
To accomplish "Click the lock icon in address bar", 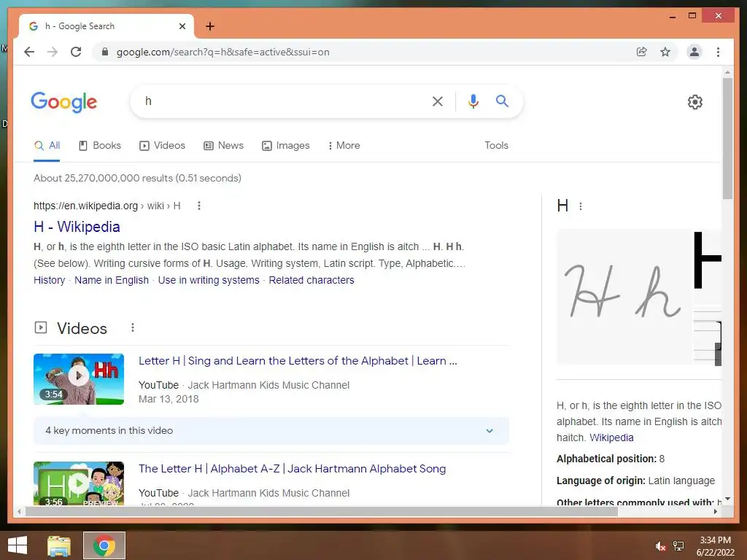I will [105, 52].
